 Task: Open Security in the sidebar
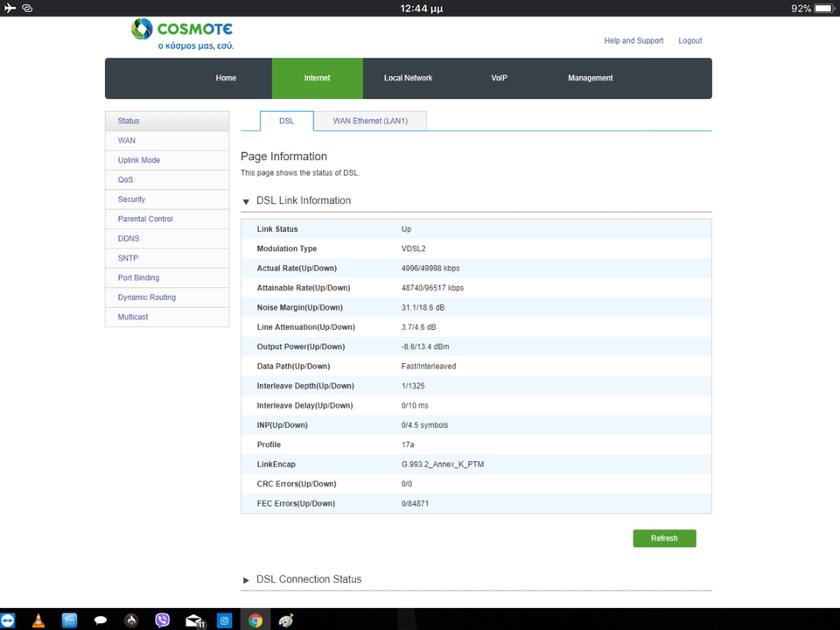tap(167, 199)
